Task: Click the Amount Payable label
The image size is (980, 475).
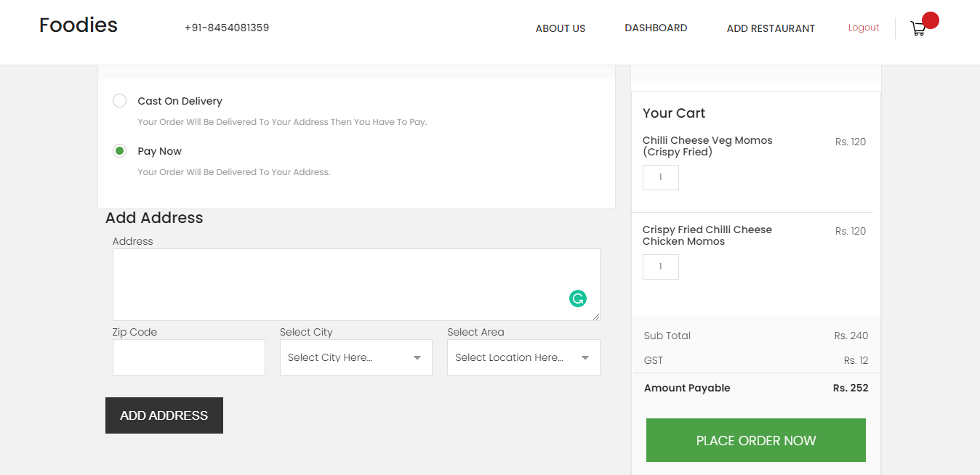Action: coord(687,388)
